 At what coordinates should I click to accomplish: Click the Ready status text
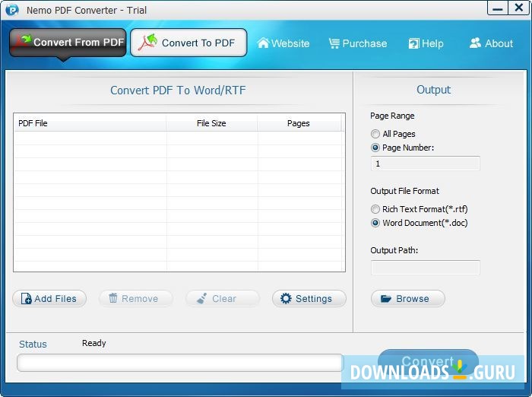tap(94, 343)
